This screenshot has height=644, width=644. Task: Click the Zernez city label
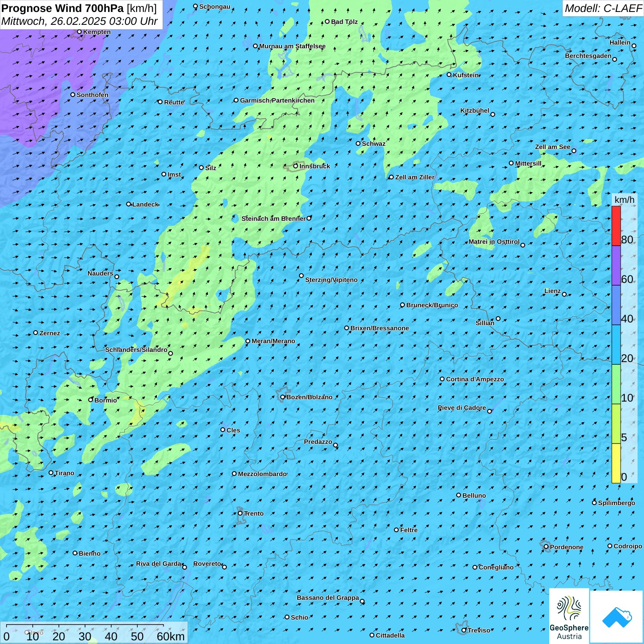pyautogui.click(x=50, y=333)
